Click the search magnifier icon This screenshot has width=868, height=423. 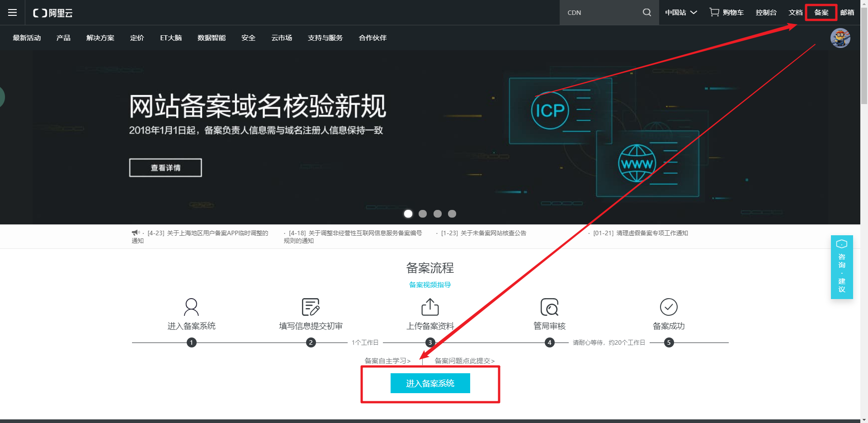pos(646,12)
